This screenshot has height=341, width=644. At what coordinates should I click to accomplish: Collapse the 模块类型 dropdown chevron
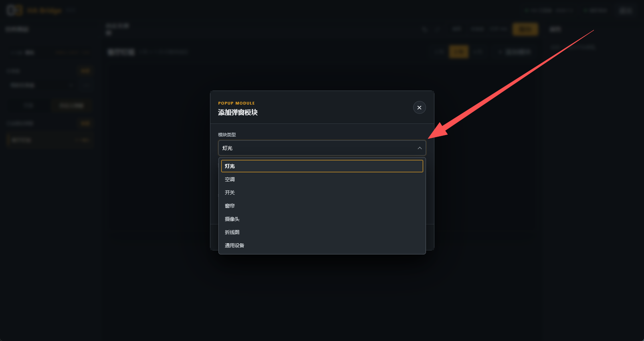(x=420, y=148)
